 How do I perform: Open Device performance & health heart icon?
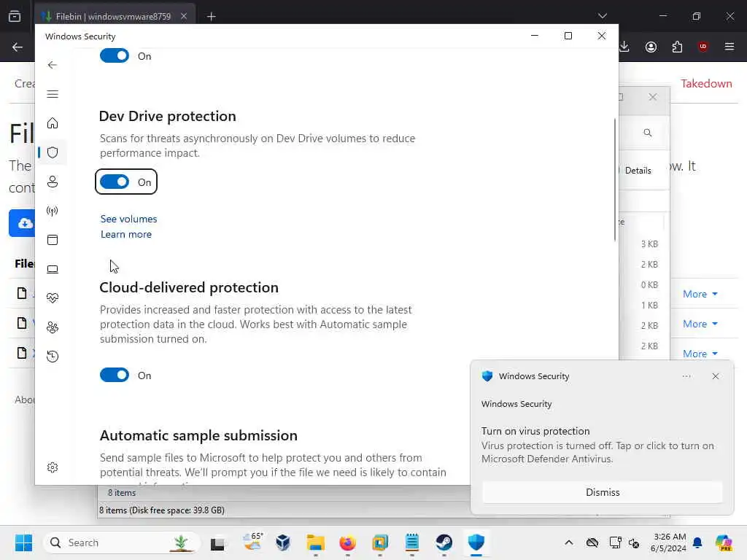pyautogui.click(x=53, y=298)
